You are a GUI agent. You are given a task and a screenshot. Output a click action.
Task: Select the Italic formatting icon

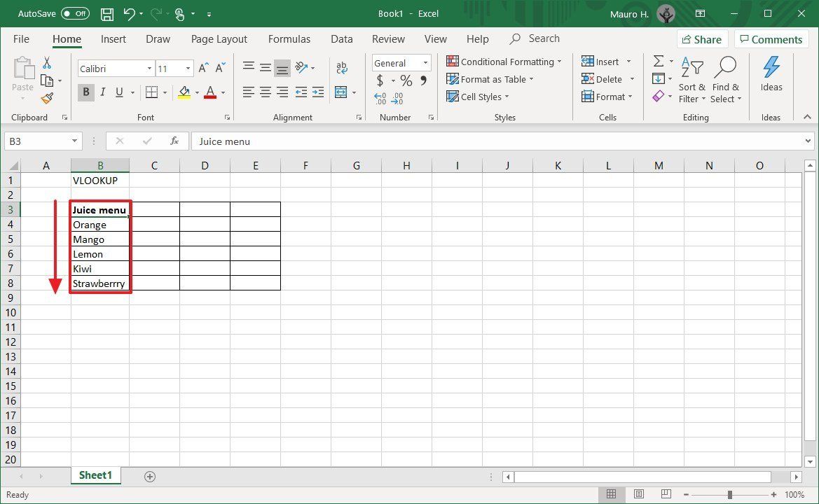(x=102, y=92)
